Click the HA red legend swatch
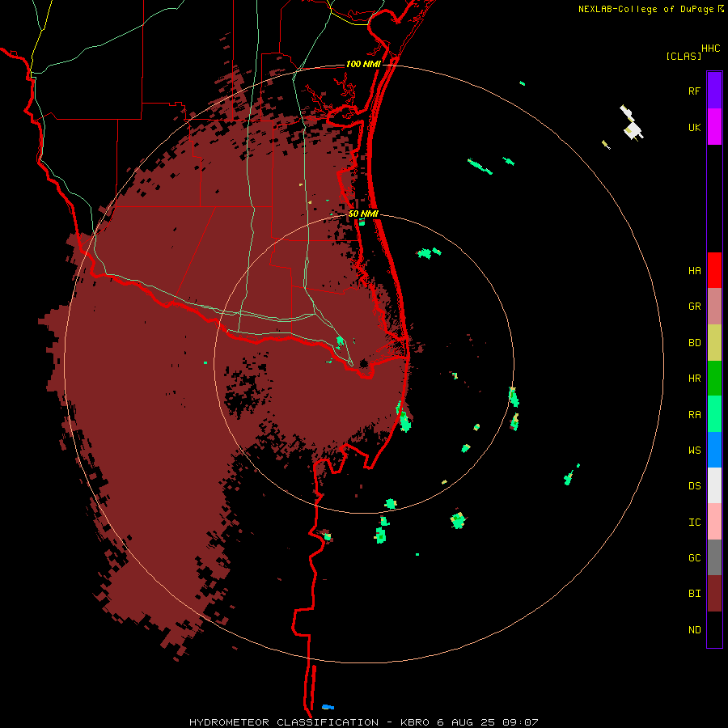This screenshot has width=728, height=728. [714, 270]
